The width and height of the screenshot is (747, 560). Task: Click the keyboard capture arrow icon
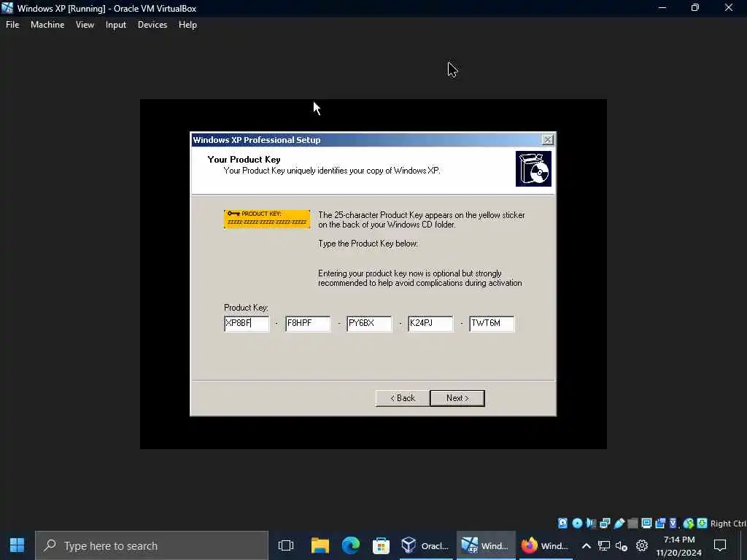(x=703, y=524)
